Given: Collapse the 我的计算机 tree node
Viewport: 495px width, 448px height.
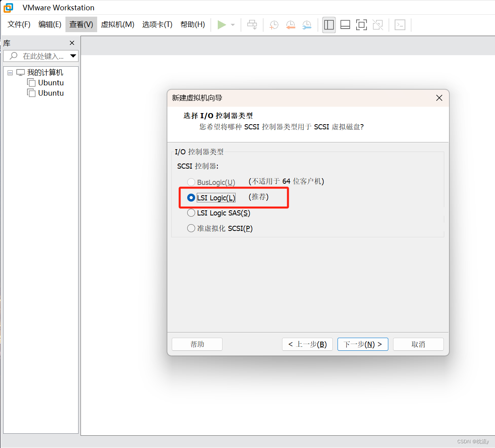Looking at the screenshot, I should tap(10, 73).
